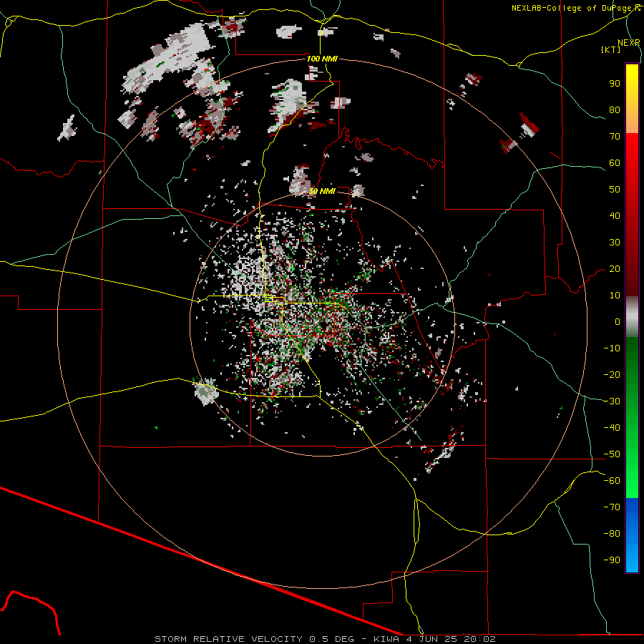The width and height of the screenshot is (644, 644).
Task: Click the [KT] units label above the color bar
Action: point(611,49)
